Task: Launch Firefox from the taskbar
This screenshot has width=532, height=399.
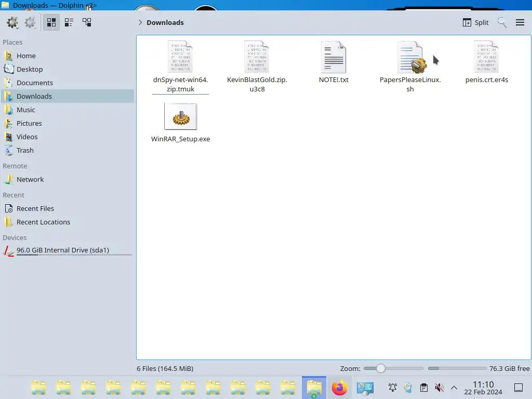Action: pyautogui.click(x=340, y=388)
